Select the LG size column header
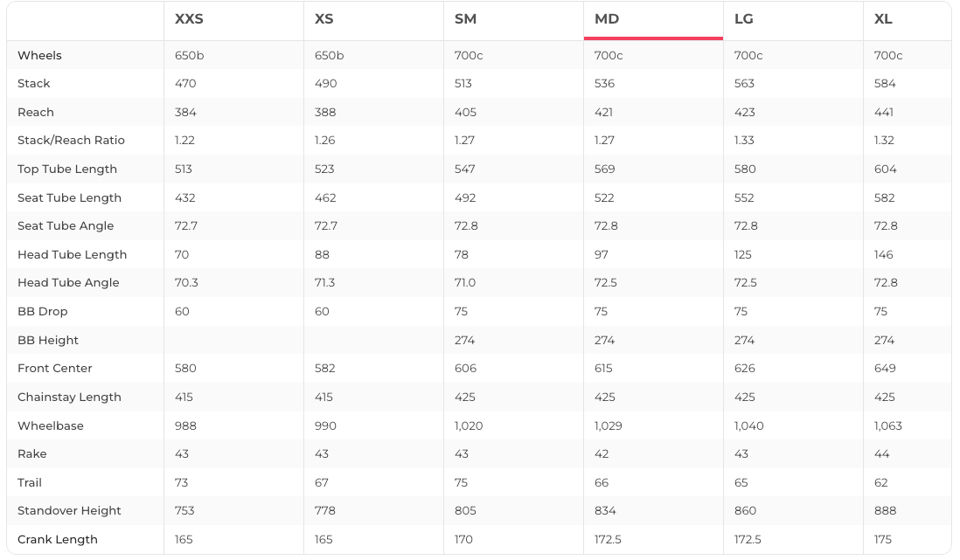960x560 pixels. coord(744,19)
